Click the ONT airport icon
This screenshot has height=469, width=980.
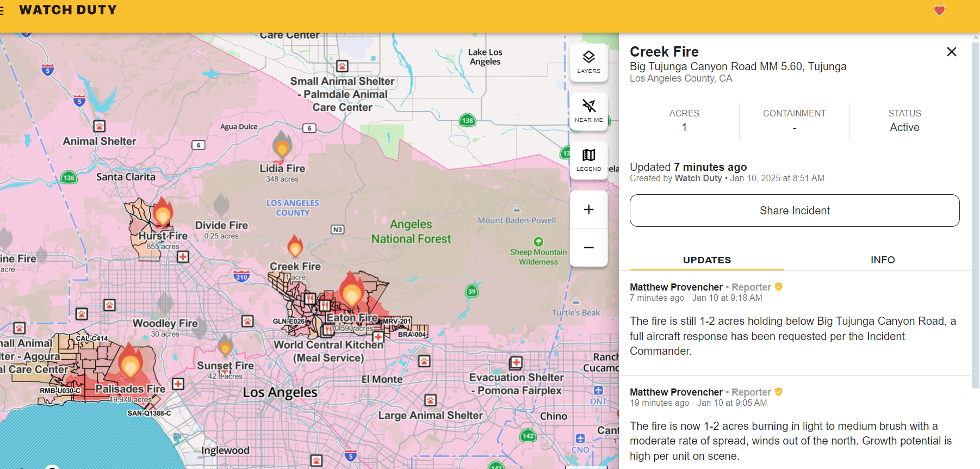598,390
